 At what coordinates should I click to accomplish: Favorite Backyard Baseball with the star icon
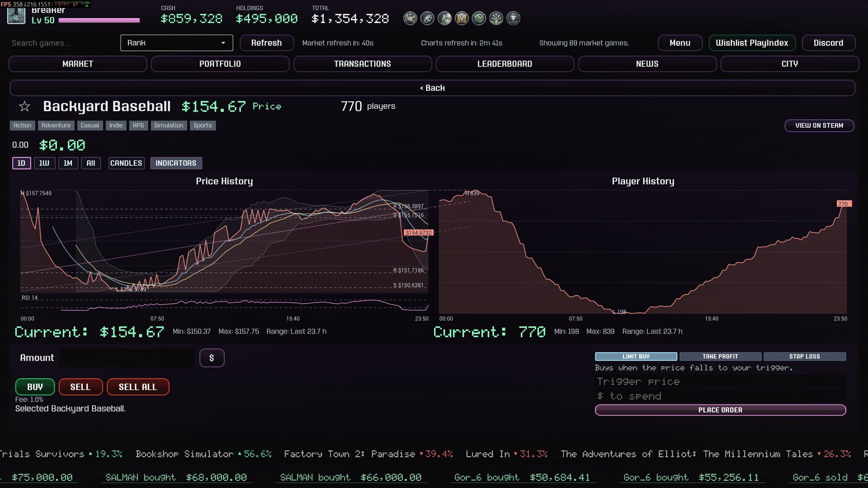(x=24, y=107)
